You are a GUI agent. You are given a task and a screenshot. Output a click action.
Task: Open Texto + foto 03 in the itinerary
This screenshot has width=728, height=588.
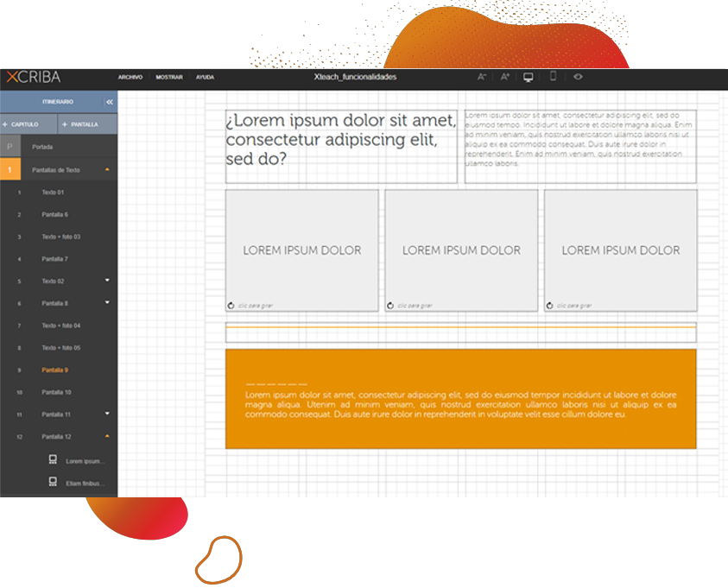(x=60, y=237)
